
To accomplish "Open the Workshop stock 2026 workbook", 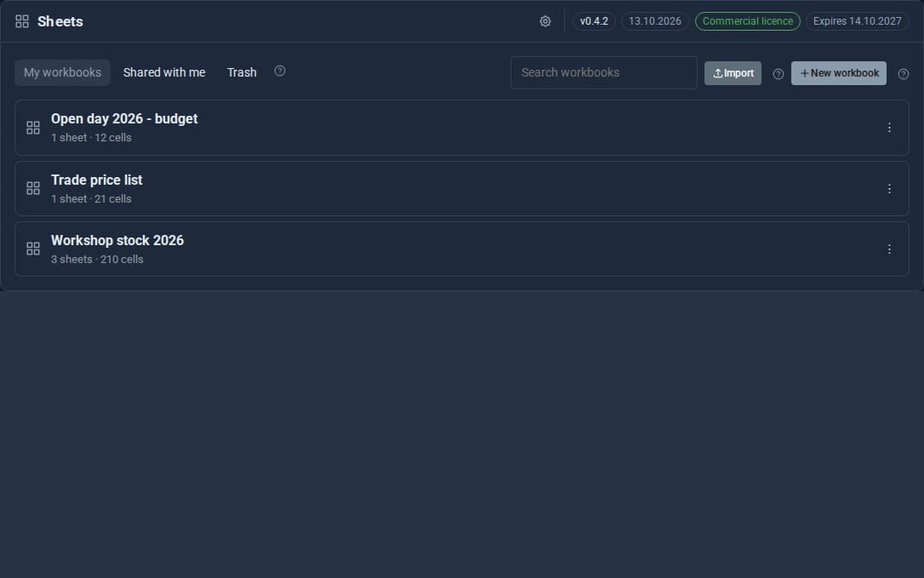I will [x=462, y=249].
